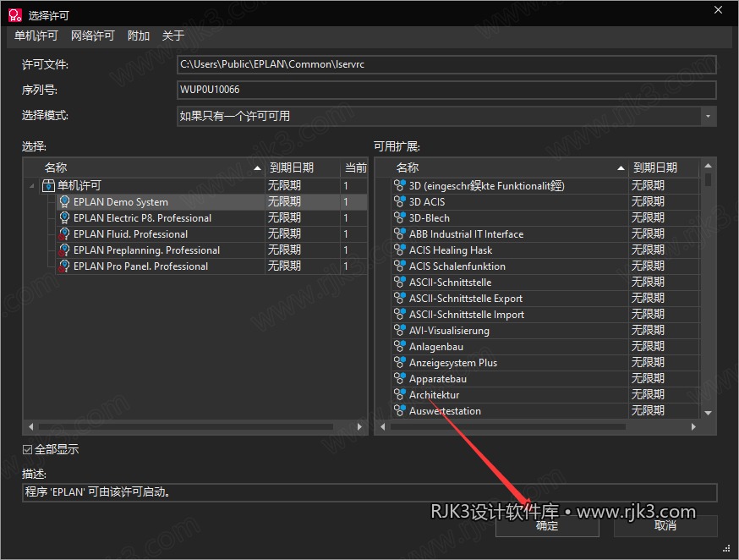Click the 描述 text box
Image resolution: width=739 pixels, height=560 pixels.
(x=369, y=492)
